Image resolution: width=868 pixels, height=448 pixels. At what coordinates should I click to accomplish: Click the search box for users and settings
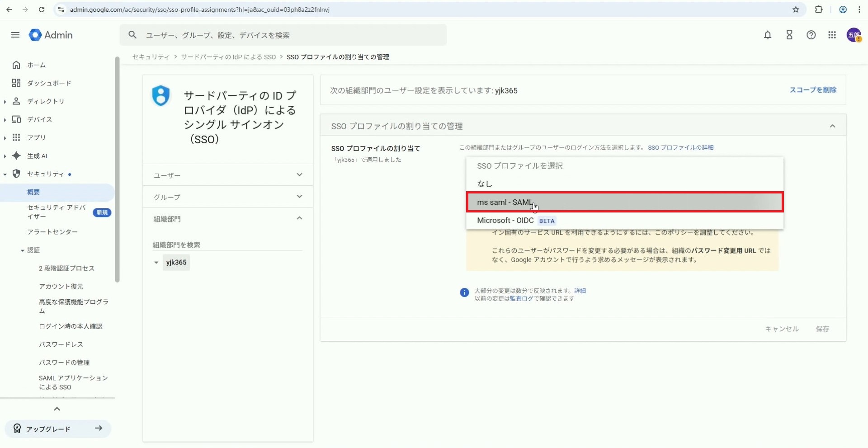click(x=289, y=35)
